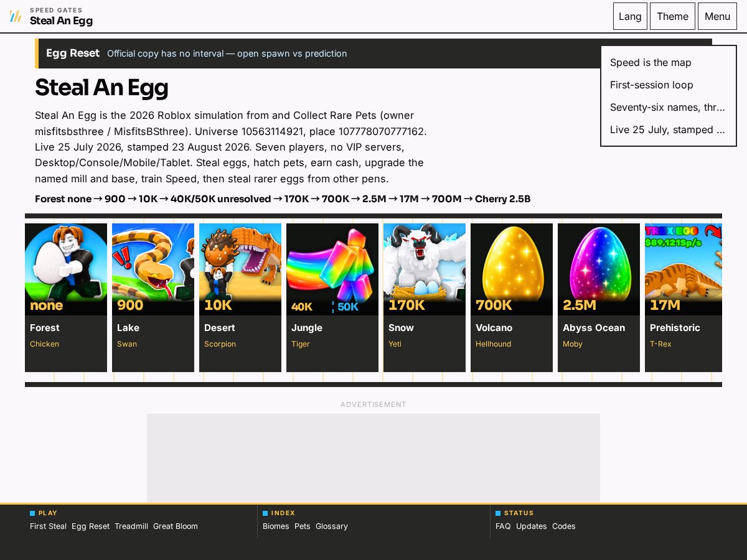The image size is (747, 560).
Task: Open Codes footer link
Action: 564,526
